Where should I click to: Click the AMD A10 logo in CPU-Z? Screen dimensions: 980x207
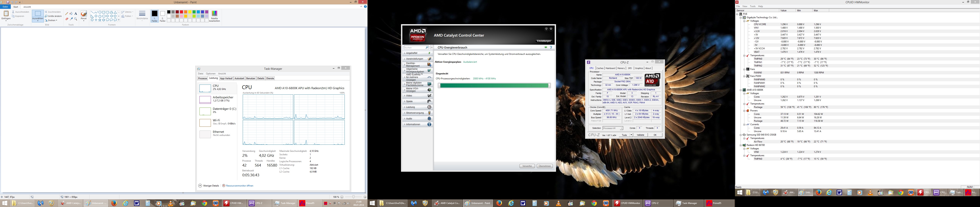pos(653,80)
